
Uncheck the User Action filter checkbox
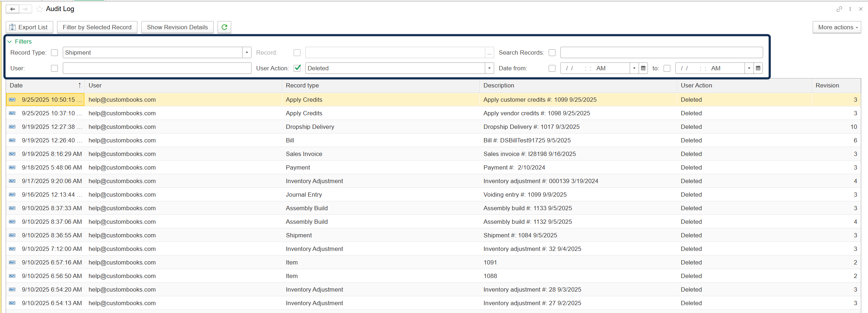(x=297, y=68)
